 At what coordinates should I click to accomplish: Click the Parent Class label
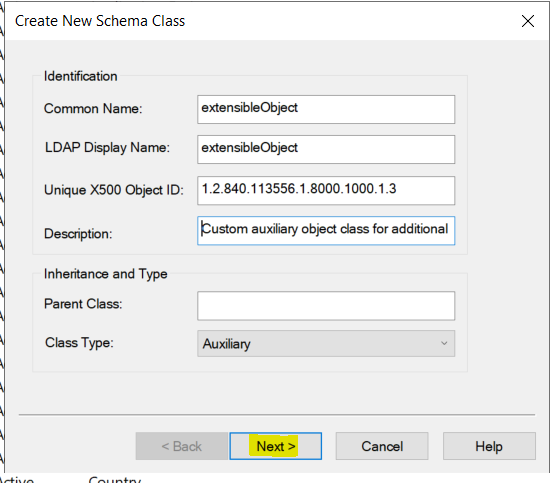point(83,304)
